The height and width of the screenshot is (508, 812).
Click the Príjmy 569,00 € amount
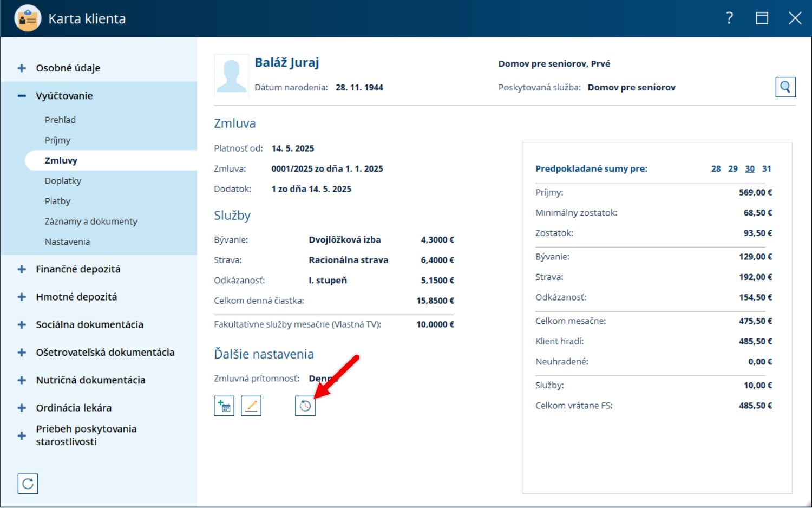pos(756,192)
